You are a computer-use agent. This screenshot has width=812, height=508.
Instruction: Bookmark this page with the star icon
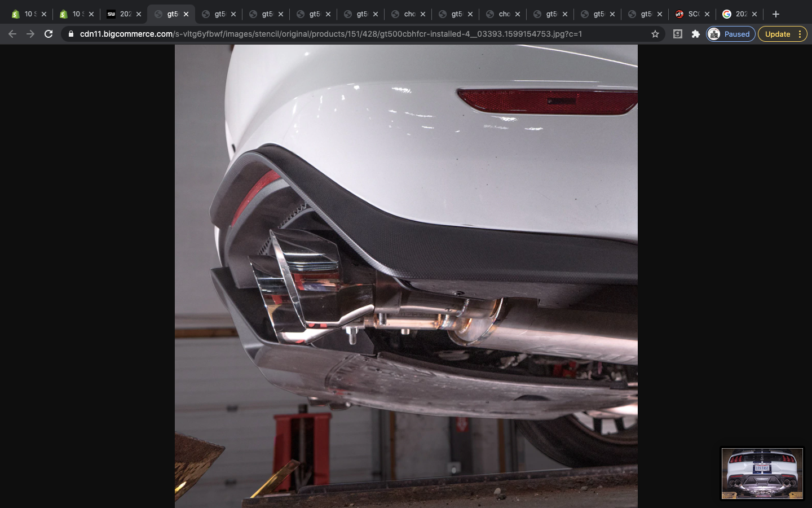655,34
